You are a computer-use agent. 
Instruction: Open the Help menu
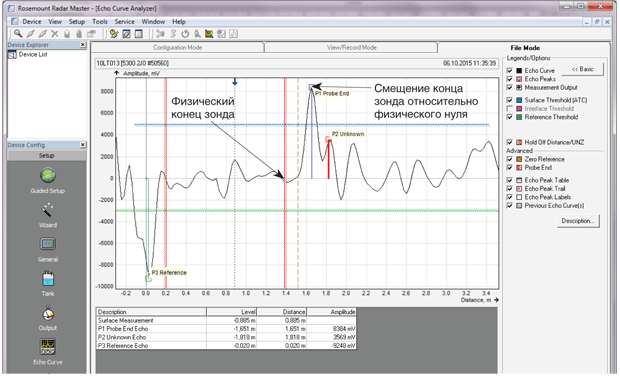coord(179,22)
